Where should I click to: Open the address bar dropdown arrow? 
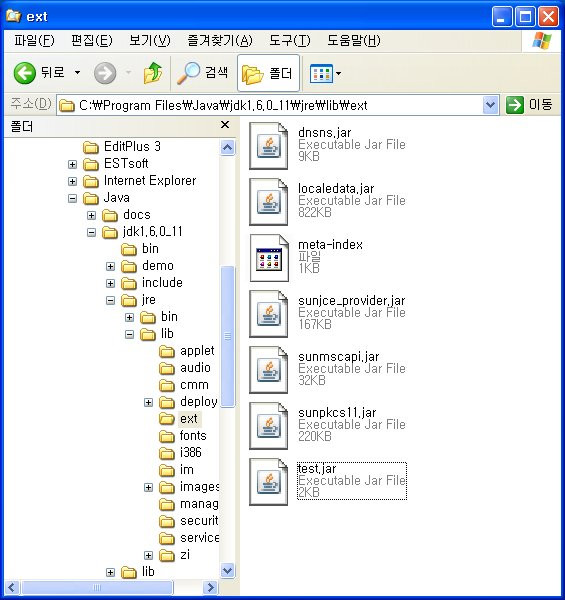pyautogui.click(x=490, y=105)
